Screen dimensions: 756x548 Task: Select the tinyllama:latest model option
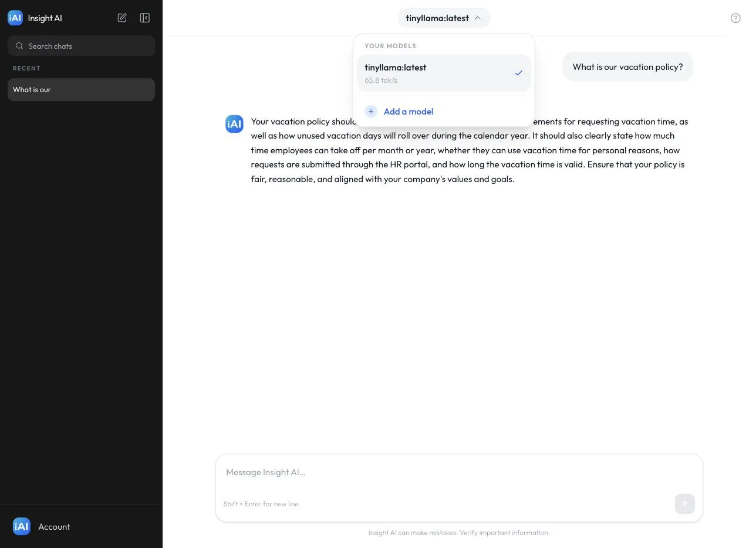444,73
